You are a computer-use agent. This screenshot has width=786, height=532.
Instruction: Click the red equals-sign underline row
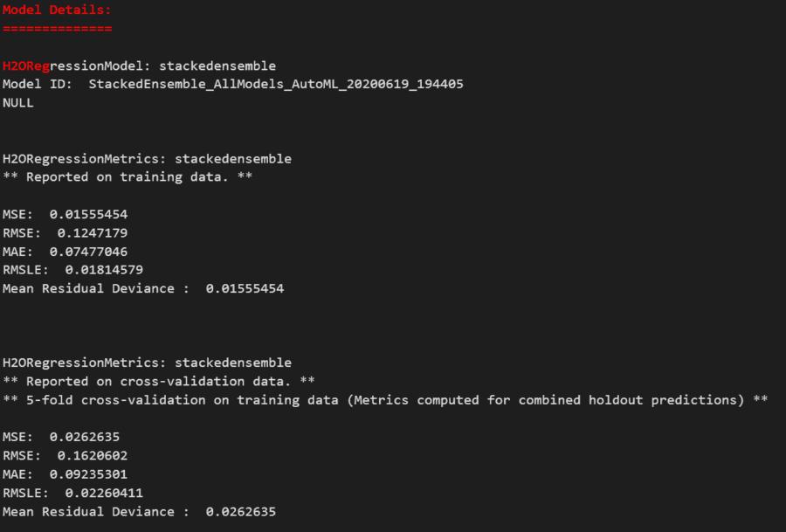click(57, 29)
